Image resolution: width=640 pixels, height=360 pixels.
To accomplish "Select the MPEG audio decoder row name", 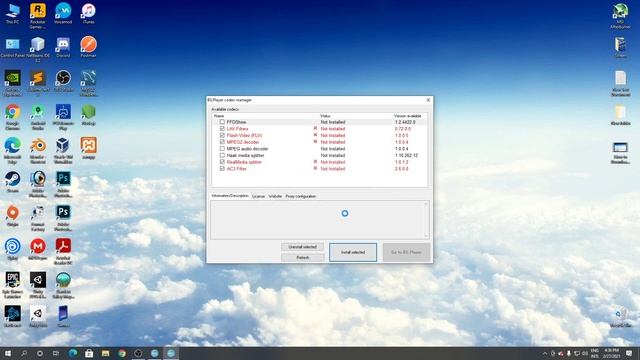I will point(247,149).
